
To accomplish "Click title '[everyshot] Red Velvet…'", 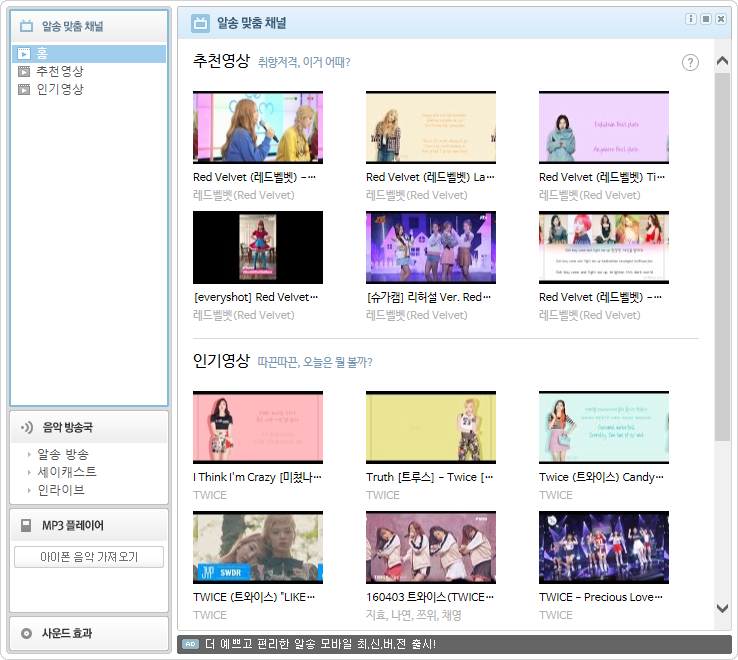I will [x=256, y=298].
